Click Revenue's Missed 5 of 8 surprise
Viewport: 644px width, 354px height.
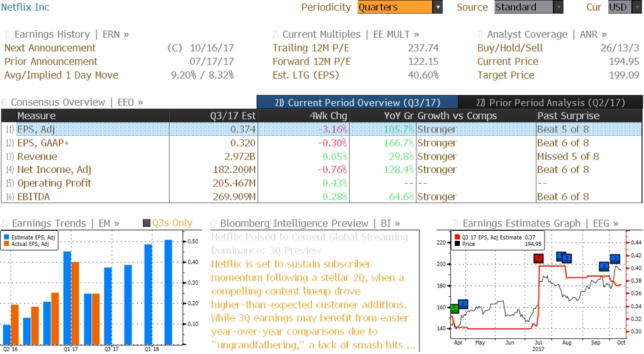coord(568,157)
